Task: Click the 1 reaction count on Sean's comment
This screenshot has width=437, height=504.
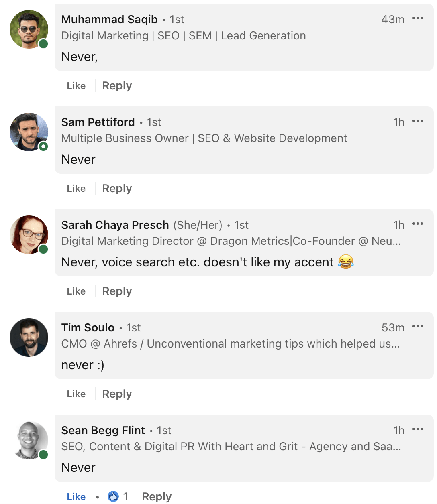Action: click(x=126, y=496)
